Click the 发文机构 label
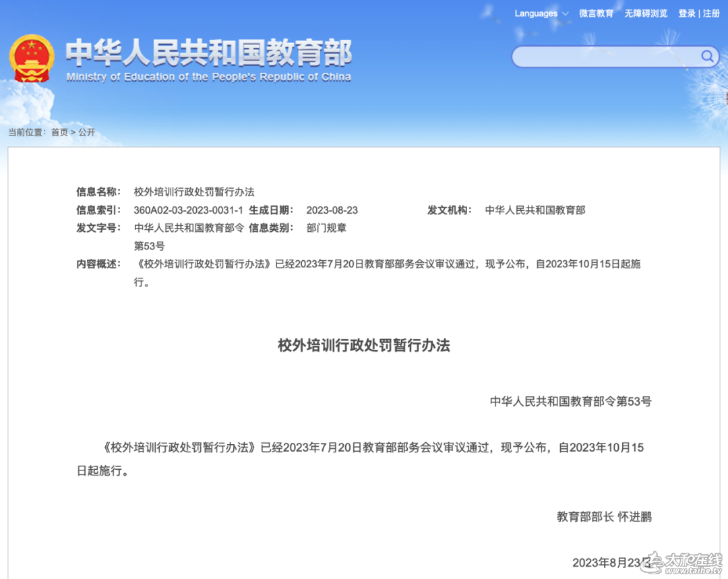The width and height of the screenshot is (728, 579). (450, 210)
